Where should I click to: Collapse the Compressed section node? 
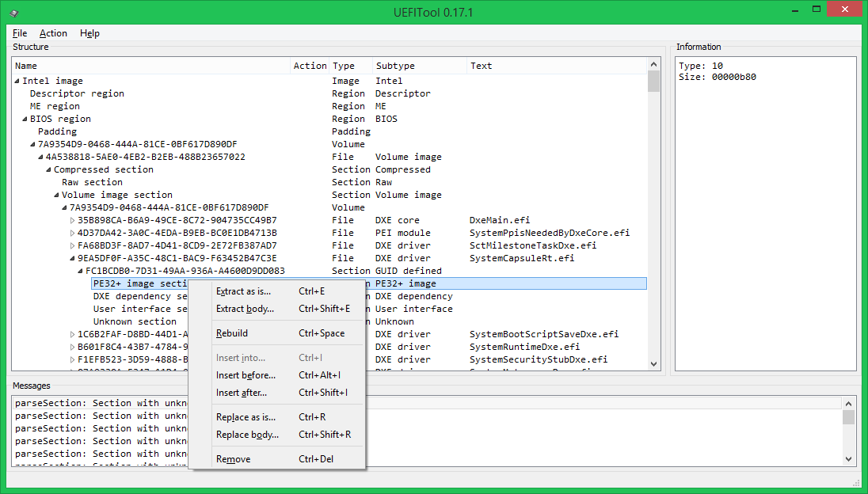click(48, 170)
